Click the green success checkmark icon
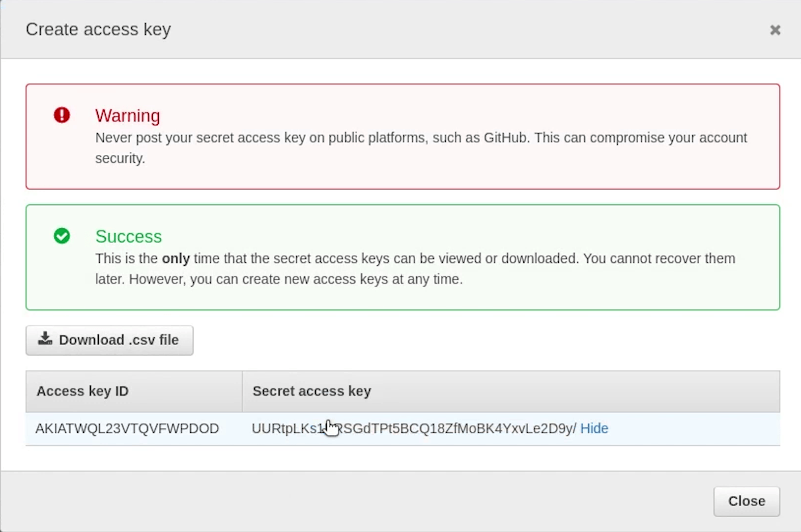 pos(62,236)
